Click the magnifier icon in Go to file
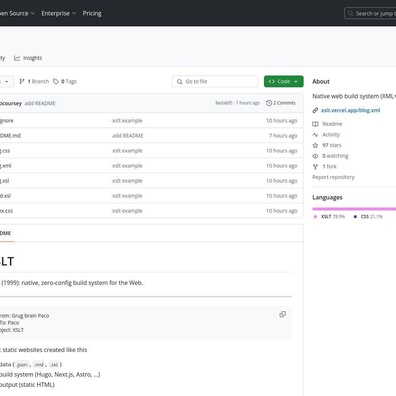Screen dimensions: 396x396 coord(179,82)
